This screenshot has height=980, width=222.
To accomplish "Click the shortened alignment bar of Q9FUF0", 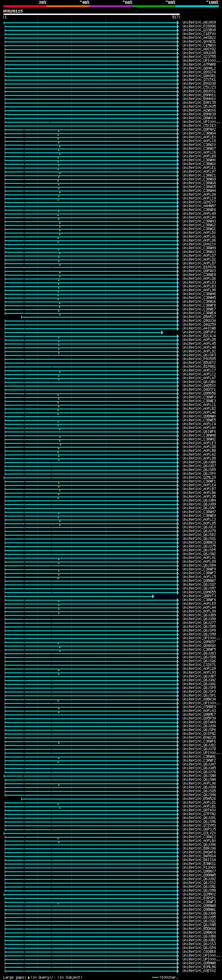I will coord(84,332).
